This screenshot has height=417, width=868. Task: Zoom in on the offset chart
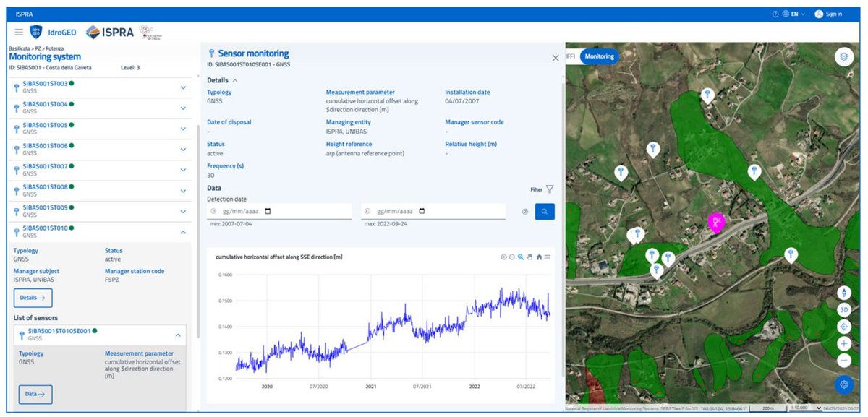point(504,257)
